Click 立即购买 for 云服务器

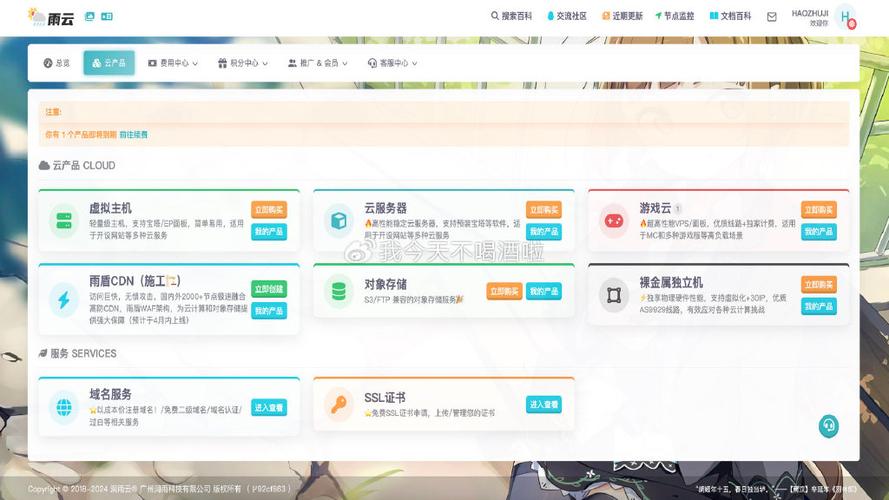544,210
